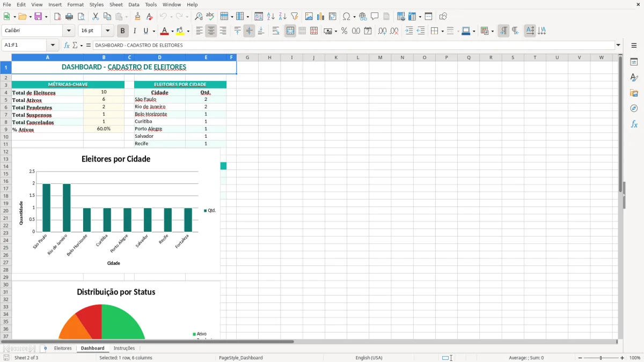Click the PageStyle_Dashboard status field

coord(241,358)
